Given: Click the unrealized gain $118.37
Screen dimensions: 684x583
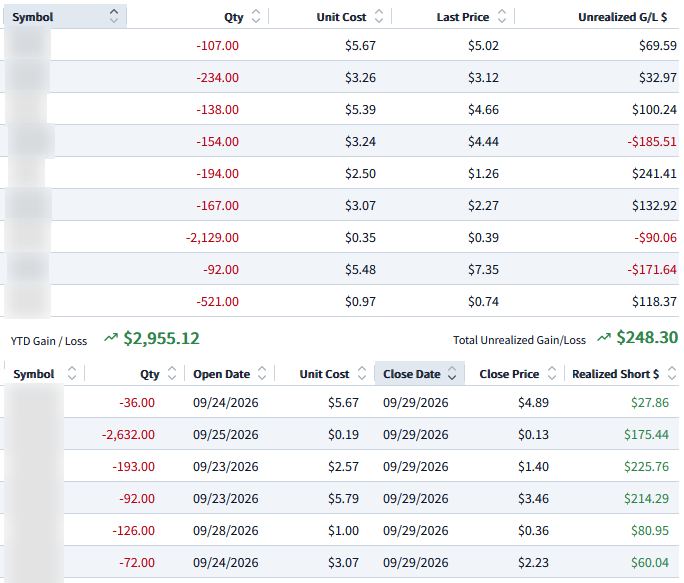Looking at the screenshot, I should [654, 302].
